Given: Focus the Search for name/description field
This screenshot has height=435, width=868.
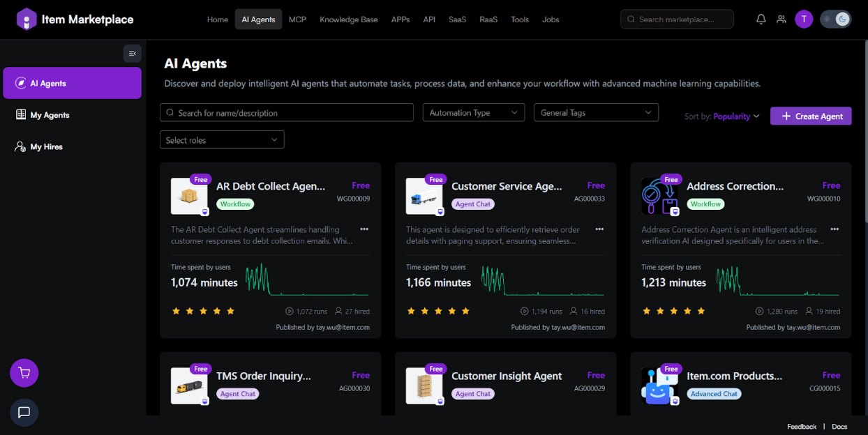Looking at the screenshot, I should [287, 113].
